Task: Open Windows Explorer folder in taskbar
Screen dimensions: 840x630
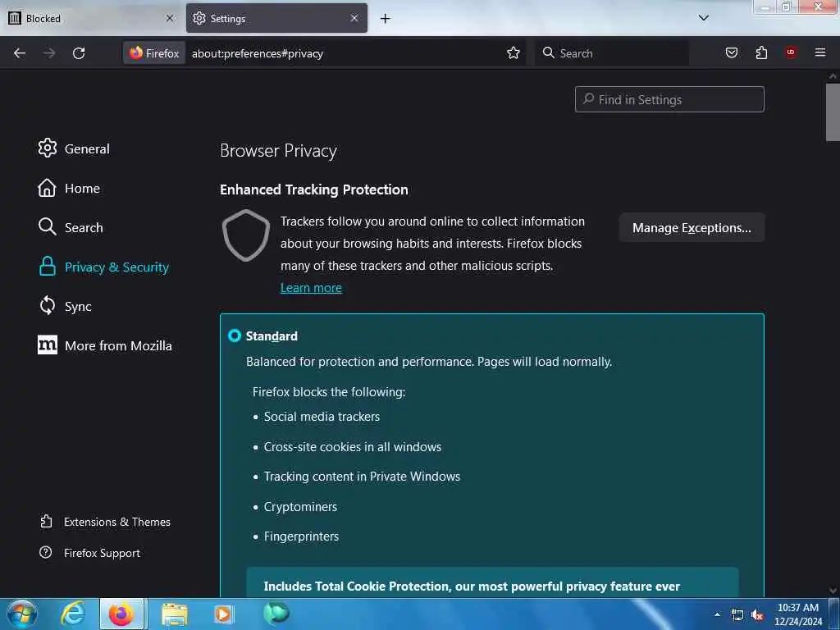Action: tap(175, 614)
